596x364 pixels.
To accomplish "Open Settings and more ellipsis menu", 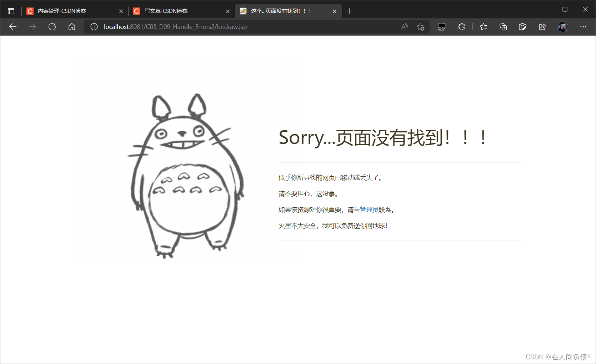I will pyautogui.click(x=583, y=27).
